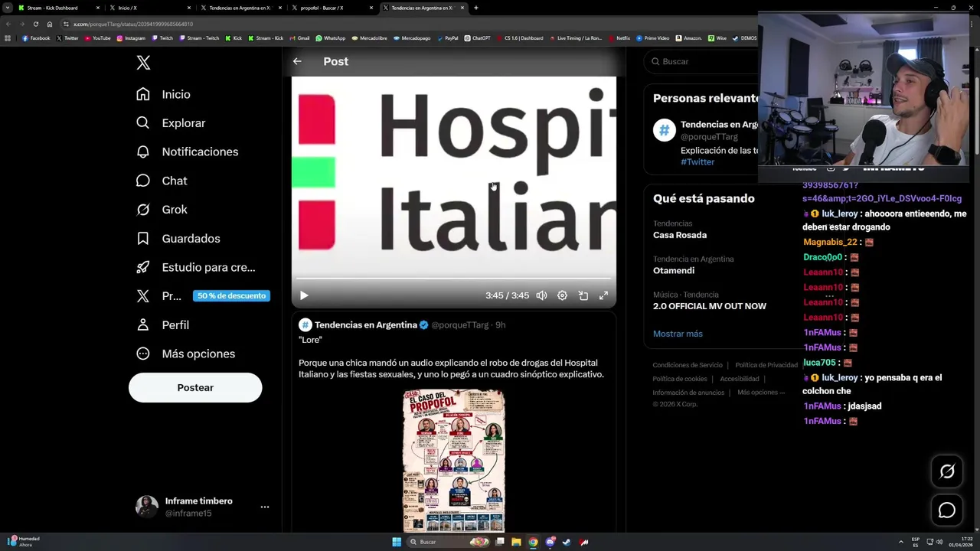
Task: Open the Instagram bookmark
Action: [131, 38]
